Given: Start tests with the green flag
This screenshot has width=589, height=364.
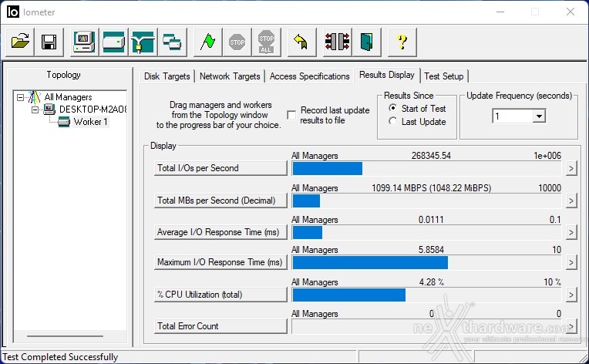Looking at the screenshot, I should coord(207,42).
